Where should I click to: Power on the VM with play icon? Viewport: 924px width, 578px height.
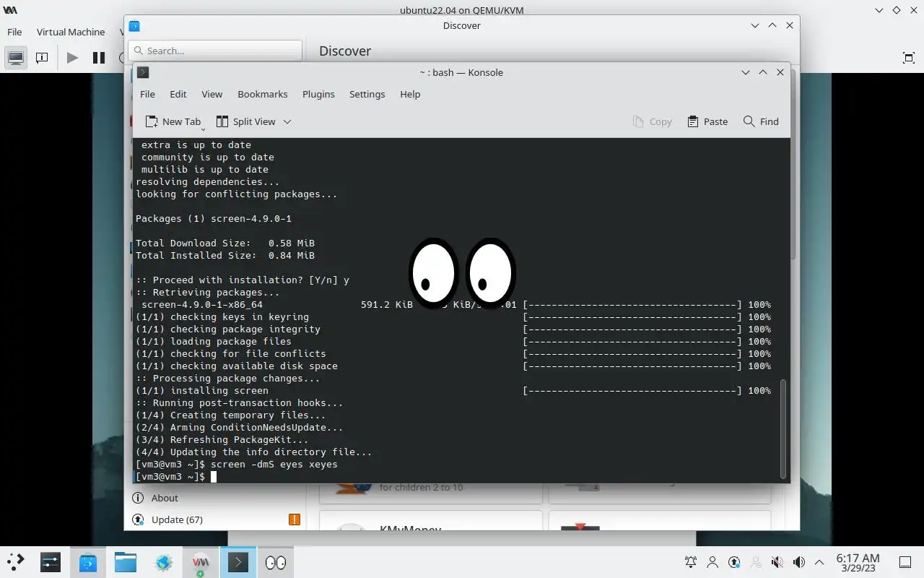click(x=72, y=58)
